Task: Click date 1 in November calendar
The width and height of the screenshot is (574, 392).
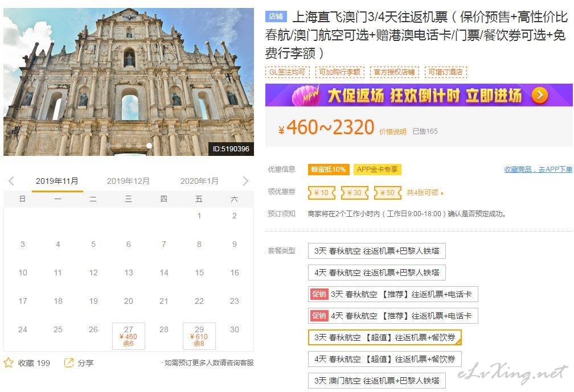Action: [199, 216]
